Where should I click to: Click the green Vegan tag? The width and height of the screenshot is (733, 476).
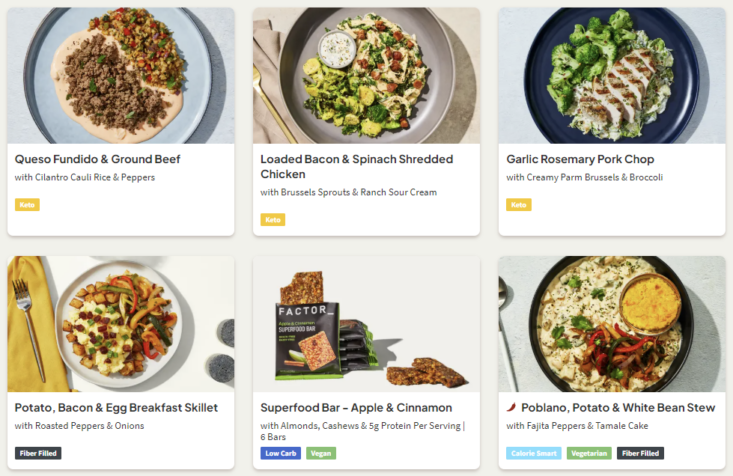point(321,453)
